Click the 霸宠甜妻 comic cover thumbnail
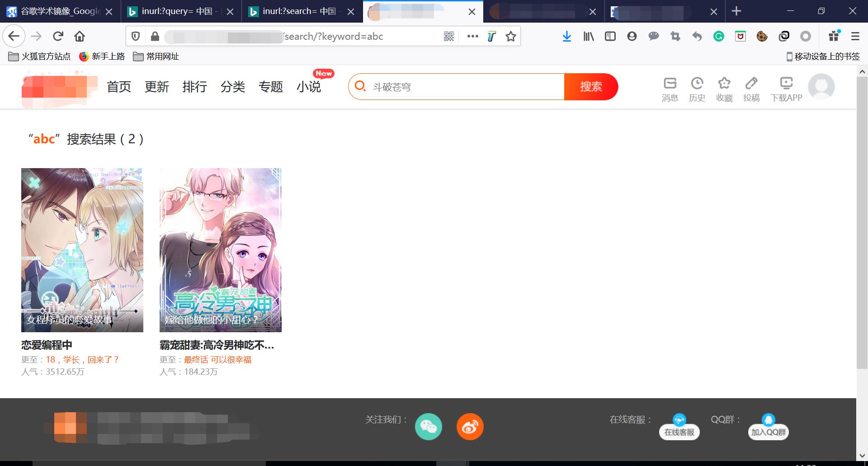The image size is (868, 466). point(220,250)
